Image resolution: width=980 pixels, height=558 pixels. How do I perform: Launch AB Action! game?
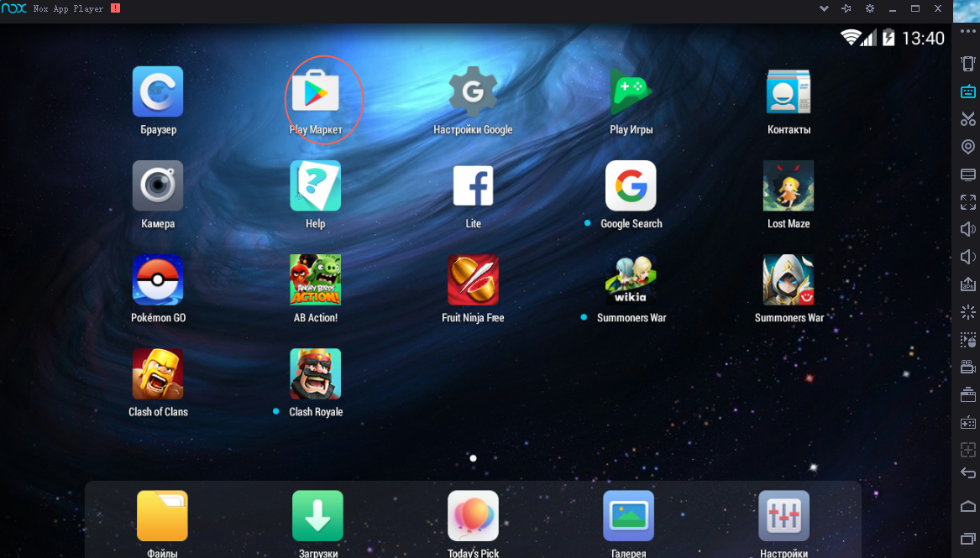pos(316,279)
